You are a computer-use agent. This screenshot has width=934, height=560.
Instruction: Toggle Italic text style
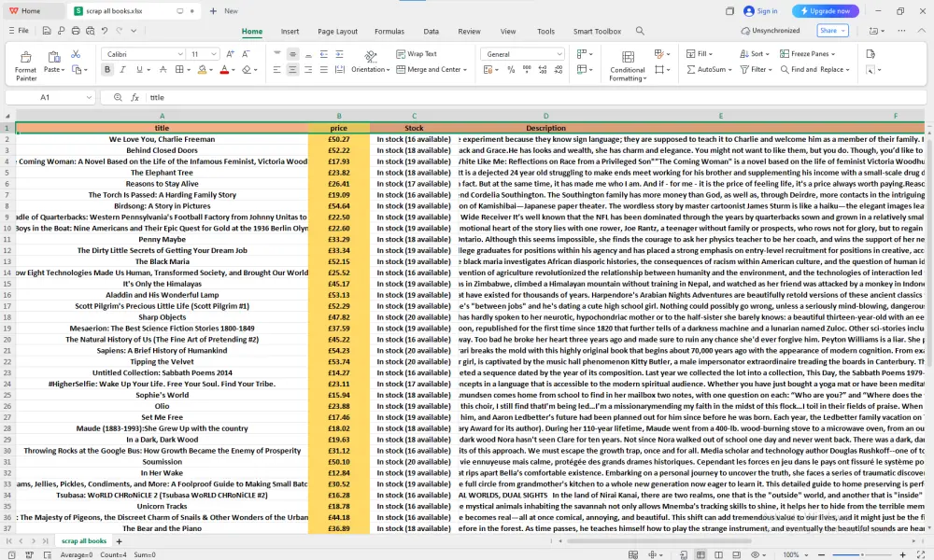coord(122,70)
